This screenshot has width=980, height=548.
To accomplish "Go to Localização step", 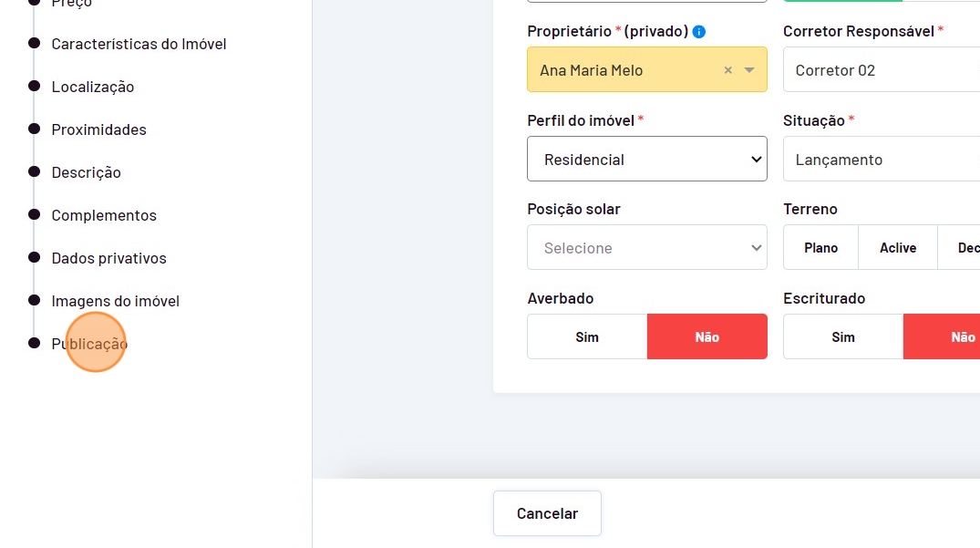I will pyautogui.click(x=93, y=87).
